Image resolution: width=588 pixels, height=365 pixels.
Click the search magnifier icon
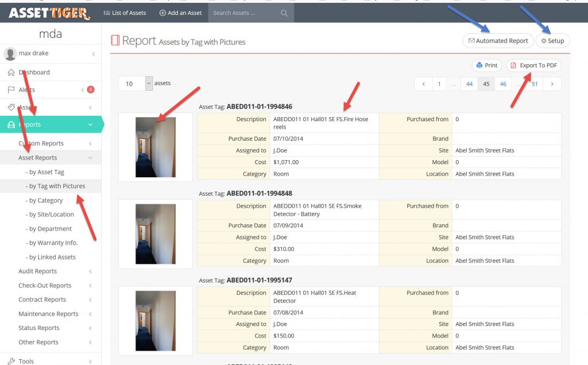tap(284, 13)
